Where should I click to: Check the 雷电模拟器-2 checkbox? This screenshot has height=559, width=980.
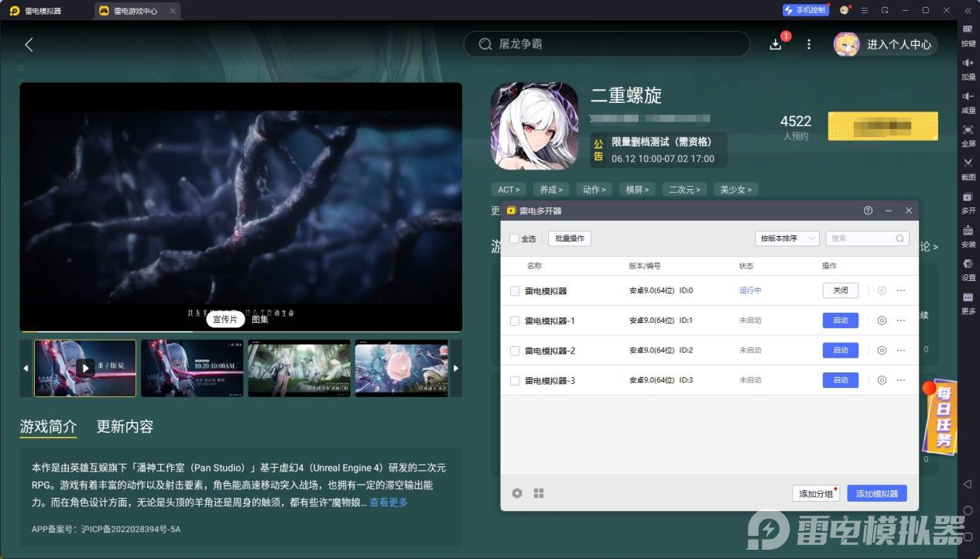coord(515,351)
